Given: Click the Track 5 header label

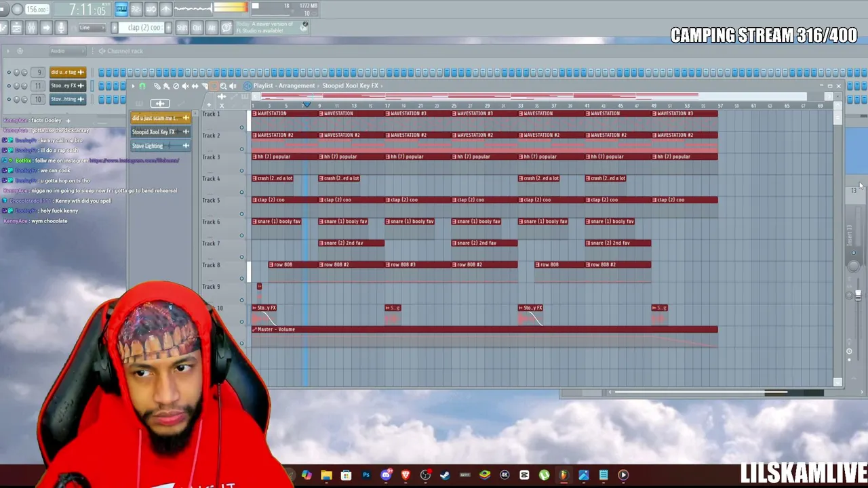Looking at the screenshot, I should (211, 200).
